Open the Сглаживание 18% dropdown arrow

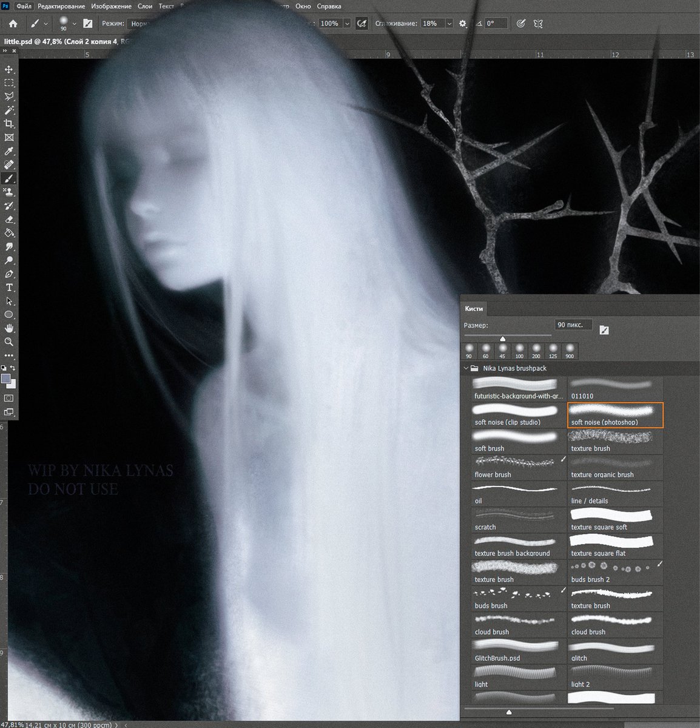449,24
